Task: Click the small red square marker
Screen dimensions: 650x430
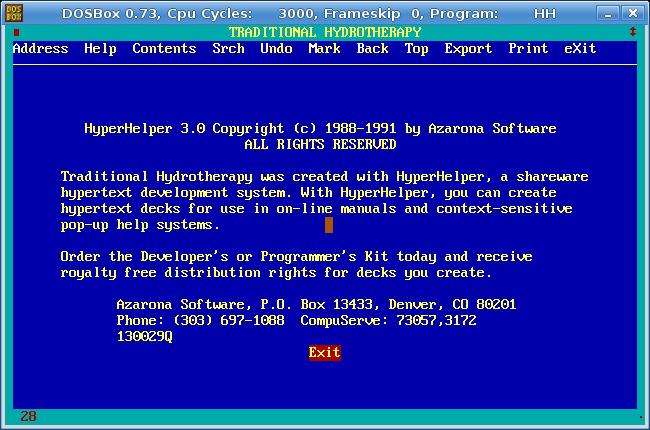Action: coord(17,32)
